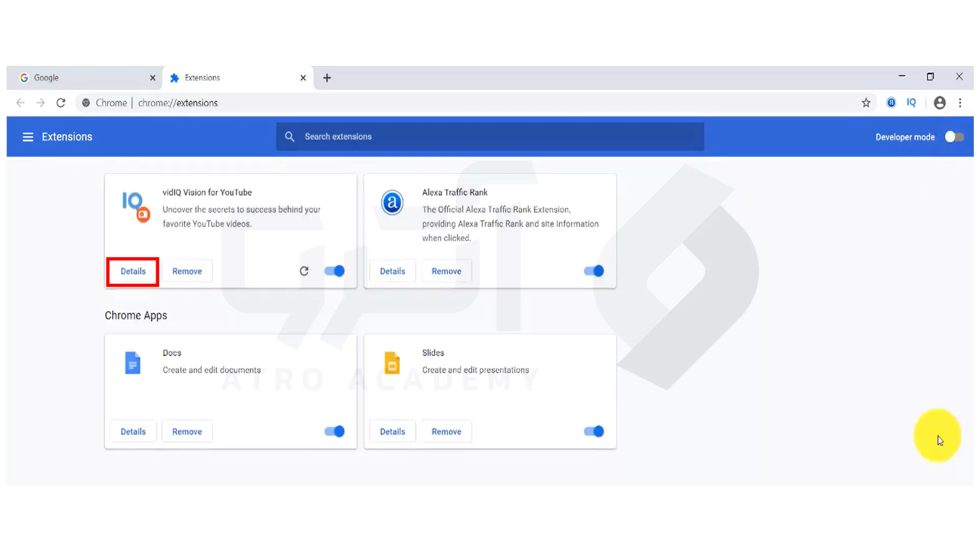The image size is (980, 551).
Task: Close the Extensions tab
Action: tap(303, 78)
